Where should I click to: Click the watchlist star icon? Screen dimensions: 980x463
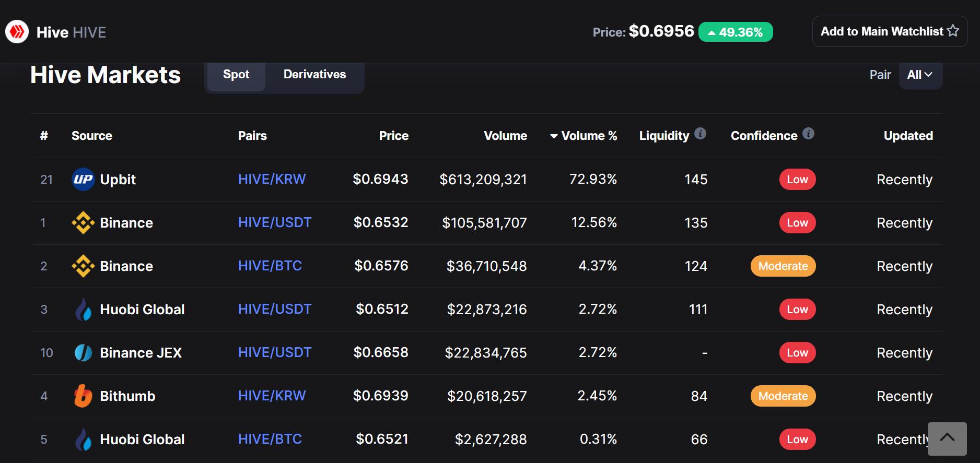pyautogui.click(x=953, y=31)
